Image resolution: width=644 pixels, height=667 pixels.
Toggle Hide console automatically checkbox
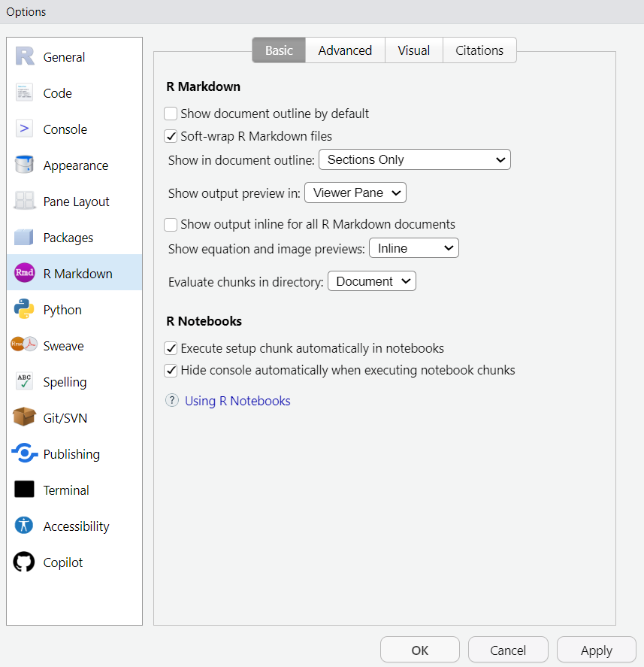point(171,371)
